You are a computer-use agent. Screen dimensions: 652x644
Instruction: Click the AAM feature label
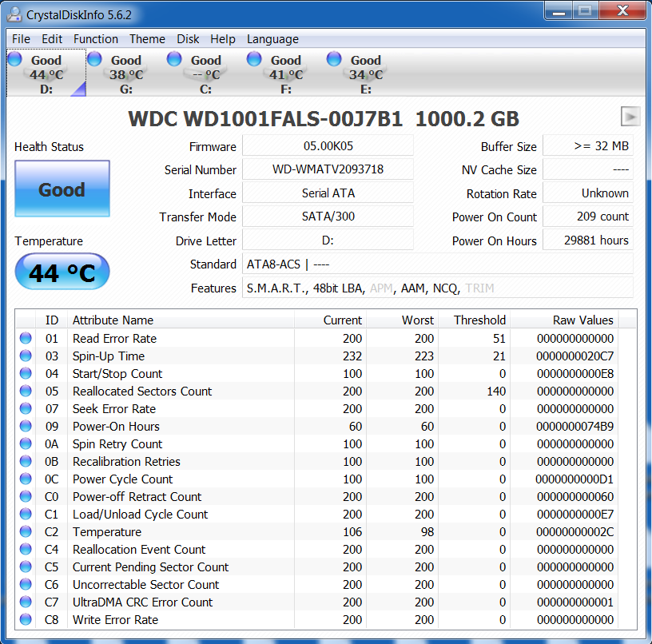(410, 288)
